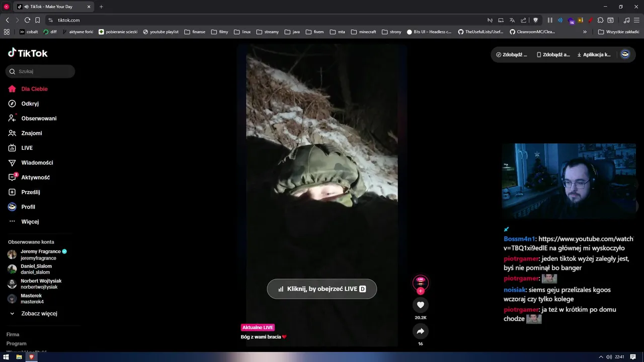Expand finanse bookmark folder

tap(195, 32)
